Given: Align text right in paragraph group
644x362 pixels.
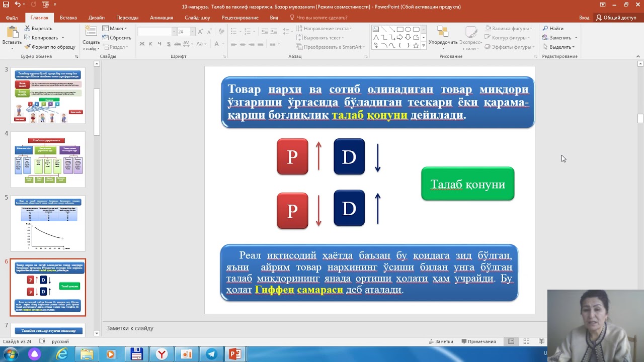Looking at the screenshot, I should click(252, 44).
